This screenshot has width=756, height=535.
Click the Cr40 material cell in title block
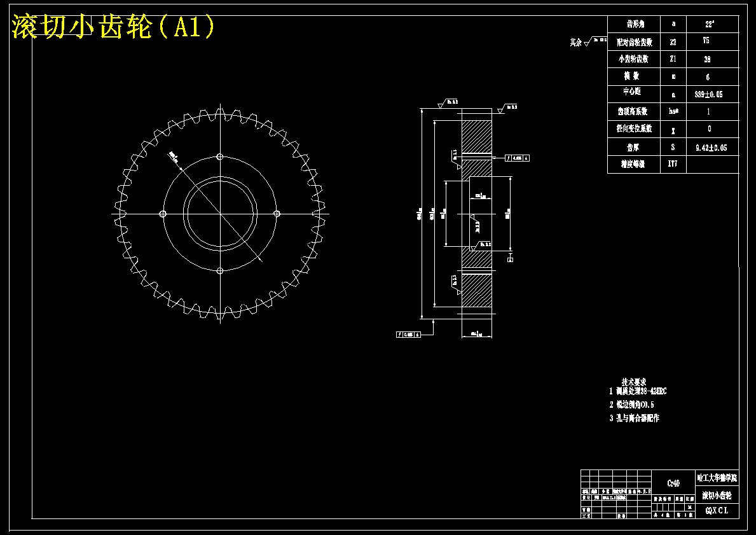(x=673, y=483)
